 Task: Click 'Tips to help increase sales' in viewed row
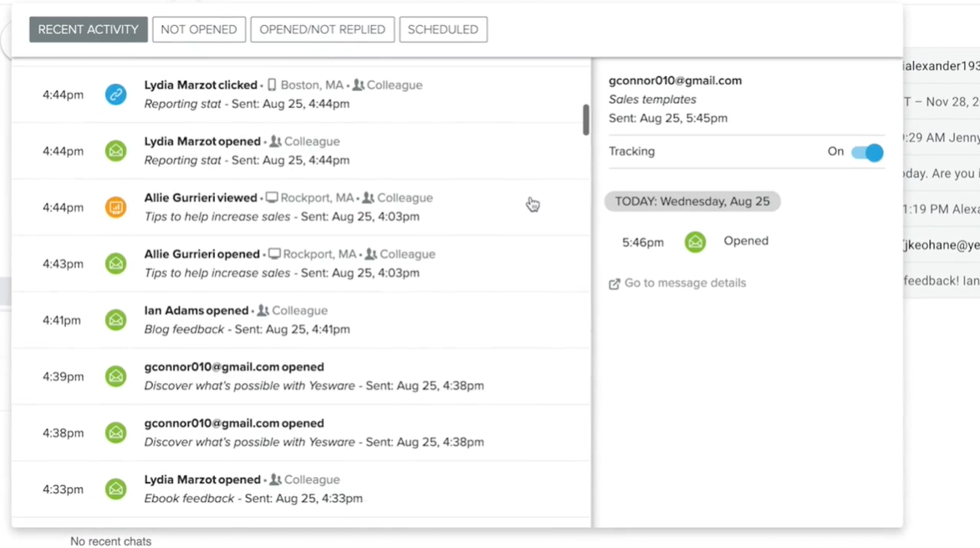[217, 217]
